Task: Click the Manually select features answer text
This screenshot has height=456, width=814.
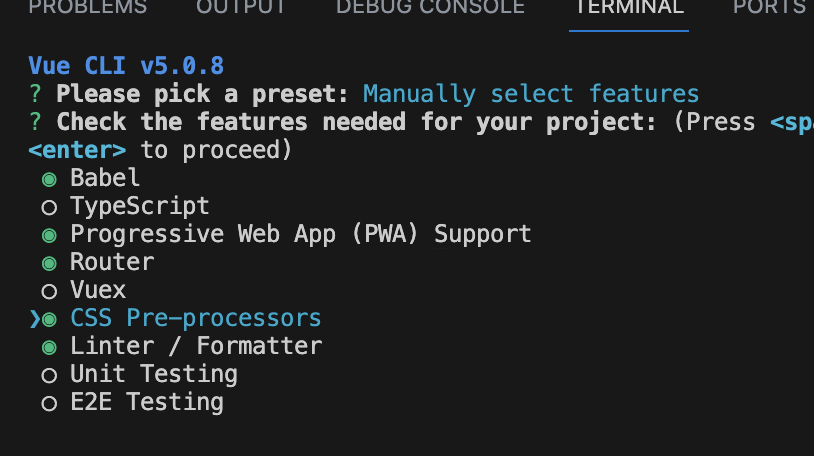Action: [531, 95]
